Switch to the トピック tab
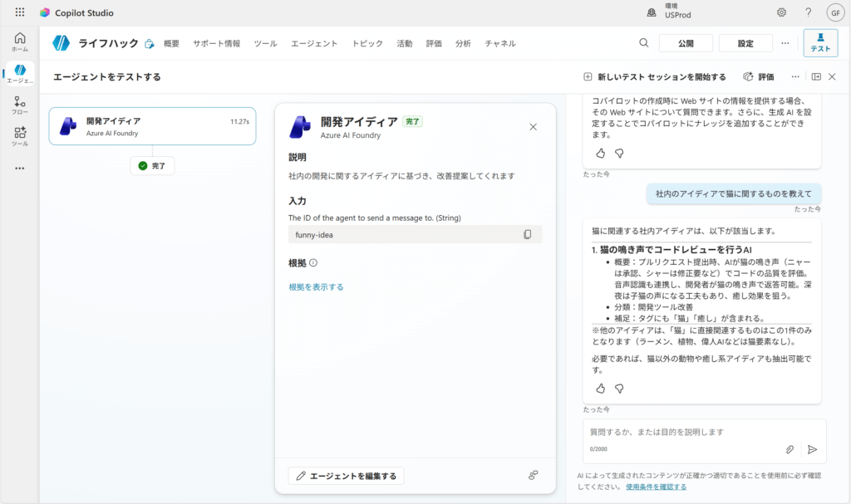Image resolution: width=851 pixels, height=504 pixels. coord(367,43)
